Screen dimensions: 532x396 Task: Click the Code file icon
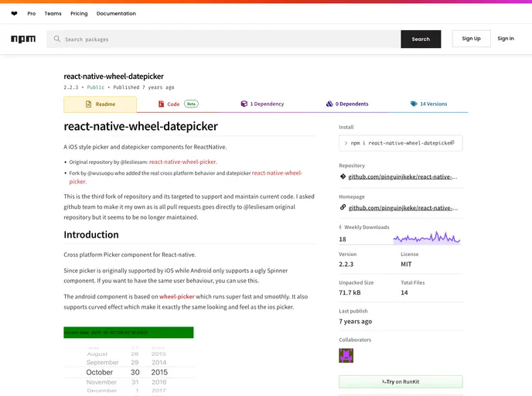point(161,104)
